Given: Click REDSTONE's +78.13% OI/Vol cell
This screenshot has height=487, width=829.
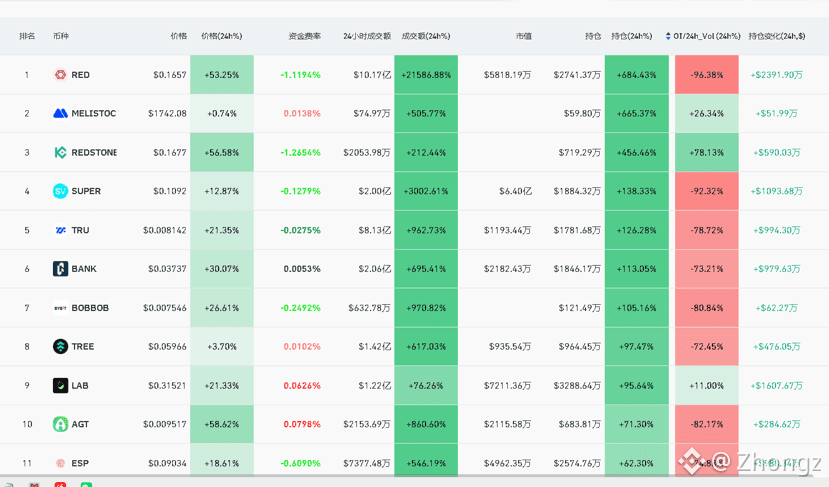Looking at the screenshot, I should 707,152.
